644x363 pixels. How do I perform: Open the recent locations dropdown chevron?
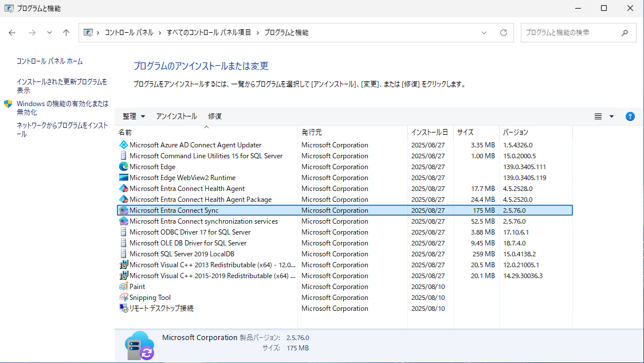[x=49, y=33]
